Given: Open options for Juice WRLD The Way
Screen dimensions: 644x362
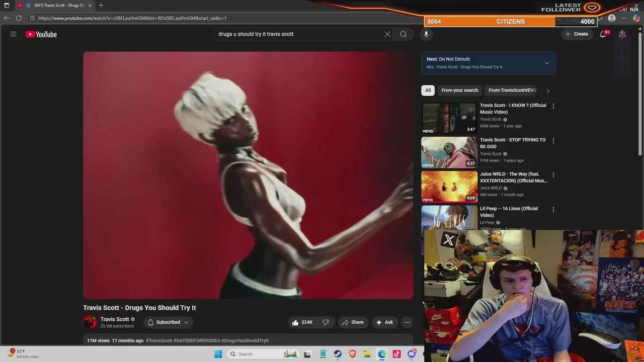Looking at the screenshot, I should tap(553, 175).
